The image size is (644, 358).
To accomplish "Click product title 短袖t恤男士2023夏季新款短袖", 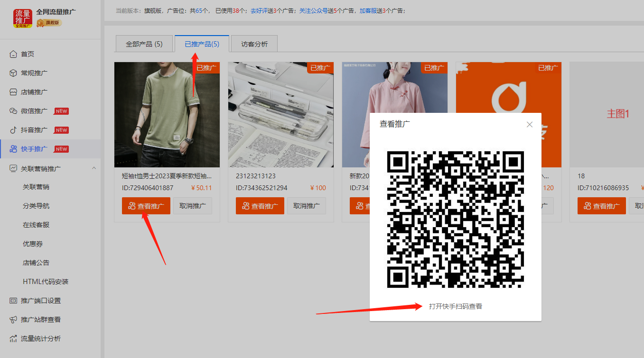I will [x=167, y=176].
